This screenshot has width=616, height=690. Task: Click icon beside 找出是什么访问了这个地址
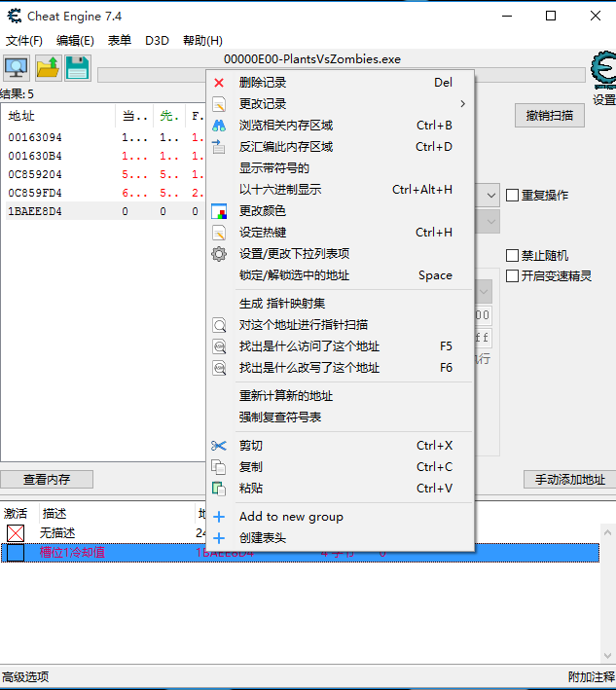pos(219,346)
